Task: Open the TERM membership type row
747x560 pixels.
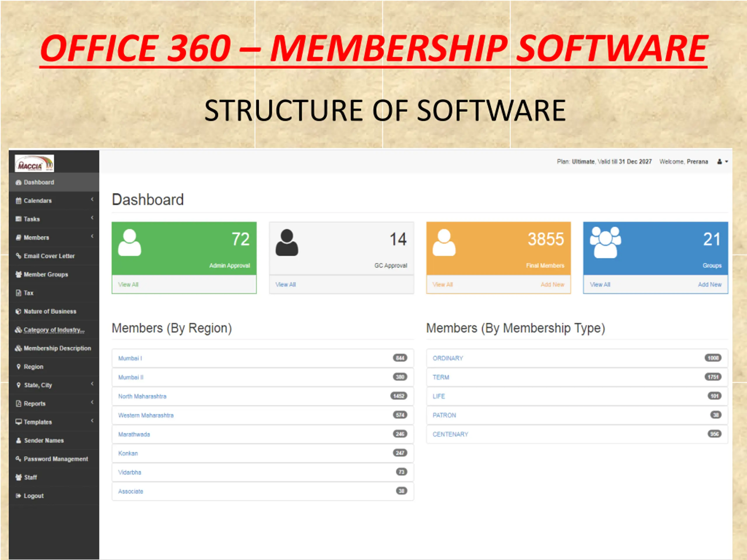Action: click(x=577, y=377)
